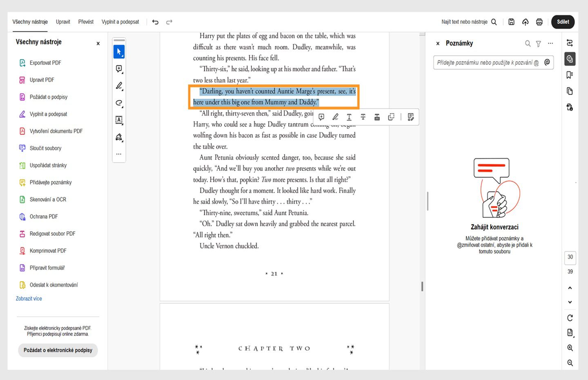Click the Zobrazit více link
Image resolution: width=588 pixels, height=380 pixels.
(29, 298)
